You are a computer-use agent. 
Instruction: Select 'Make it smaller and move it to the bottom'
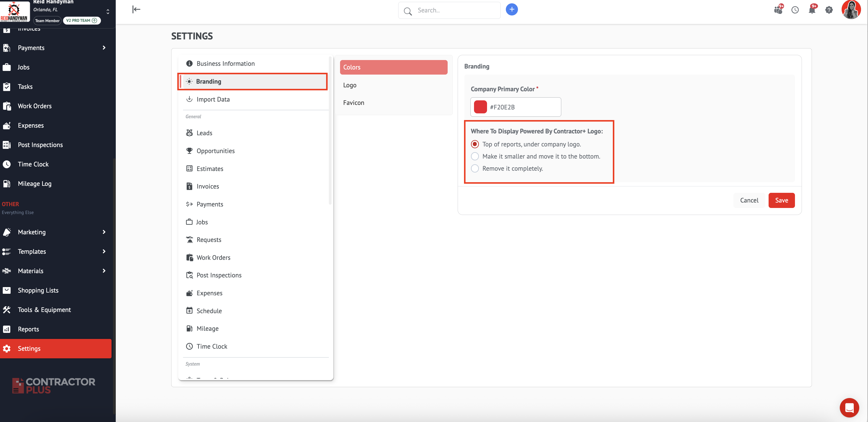pos(475,156)
